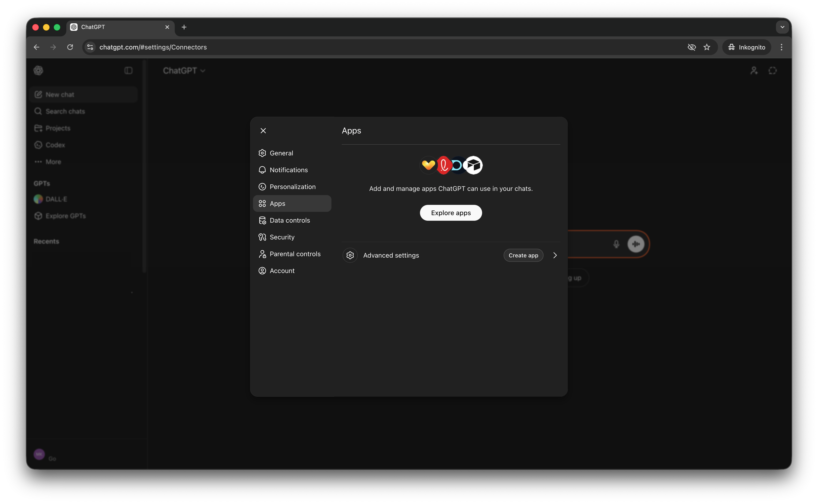The image size is (818, 504).
Task: Click the Create app button
Action: pyautogui.click(x=523, y=255)
